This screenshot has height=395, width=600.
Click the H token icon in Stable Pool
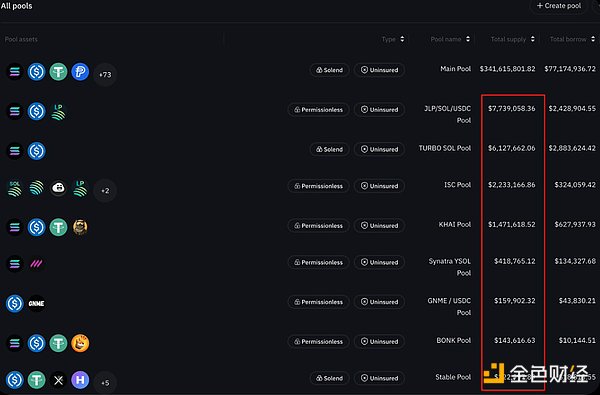click(80, 380)
